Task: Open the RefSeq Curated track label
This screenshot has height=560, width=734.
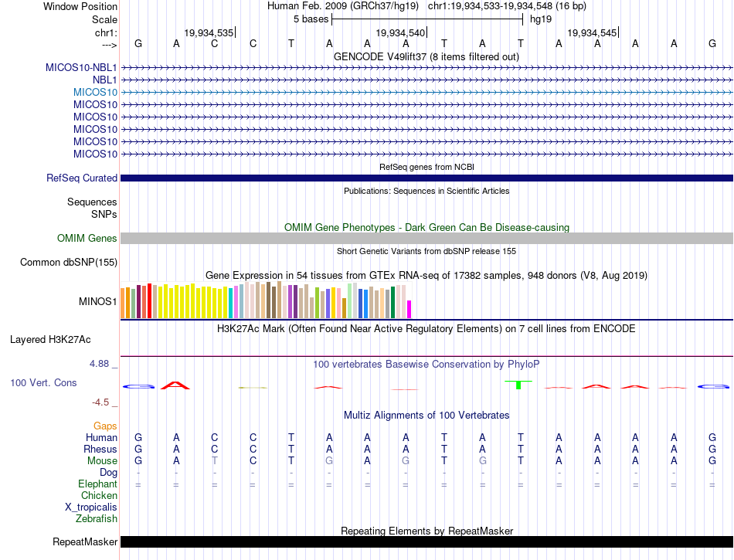Action: [x=82, y=178]
